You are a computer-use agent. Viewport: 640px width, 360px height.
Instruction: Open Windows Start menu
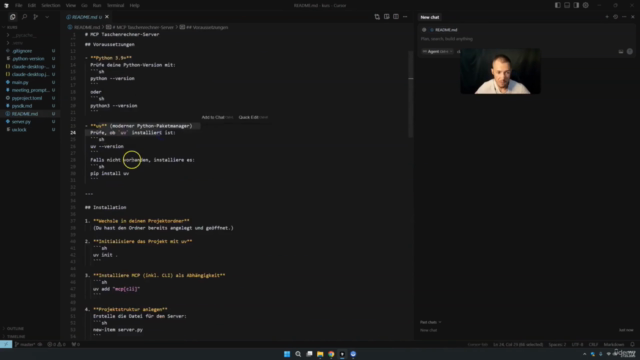(287, 354)
